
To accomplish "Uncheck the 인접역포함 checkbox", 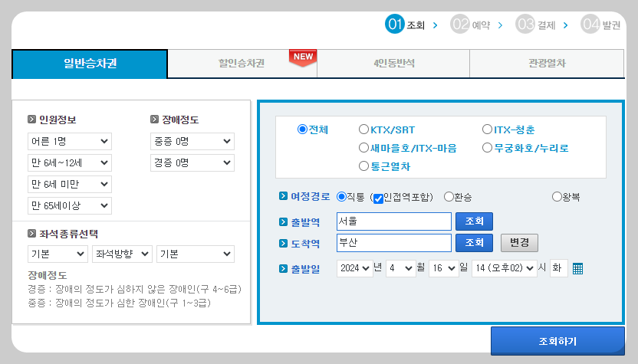I will (378, 198).
